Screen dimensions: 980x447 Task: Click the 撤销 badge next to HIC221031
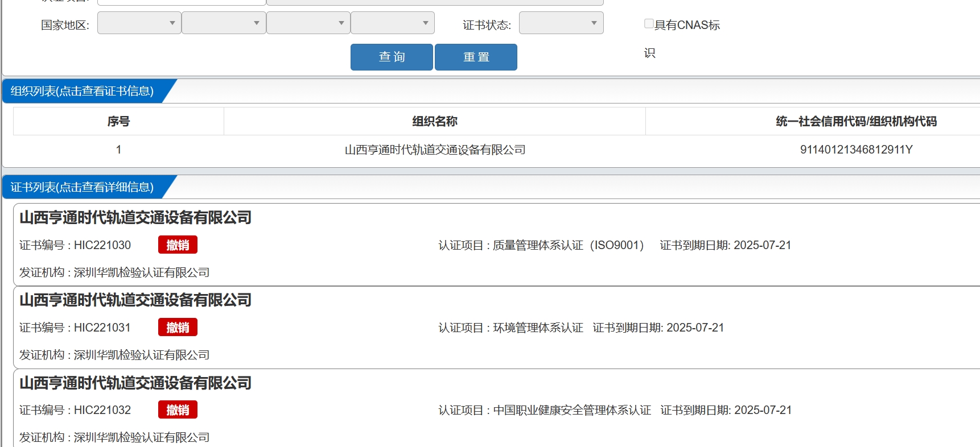point(178,328)
